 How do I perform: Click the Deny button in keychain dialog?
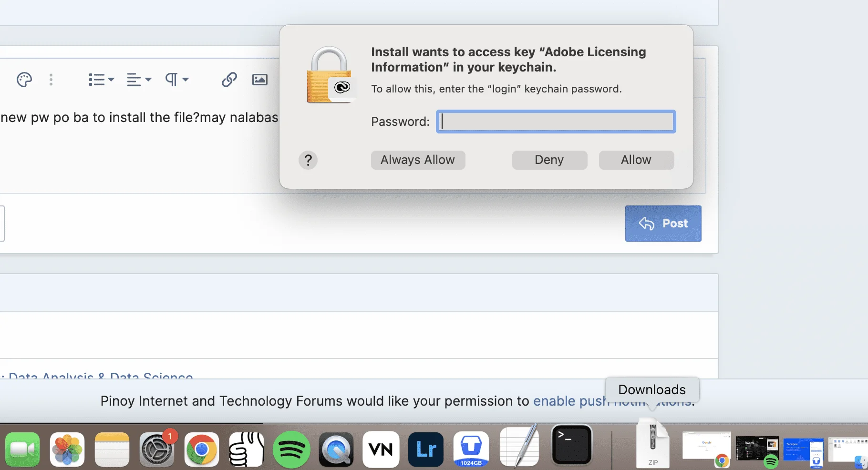pos(549,160)
